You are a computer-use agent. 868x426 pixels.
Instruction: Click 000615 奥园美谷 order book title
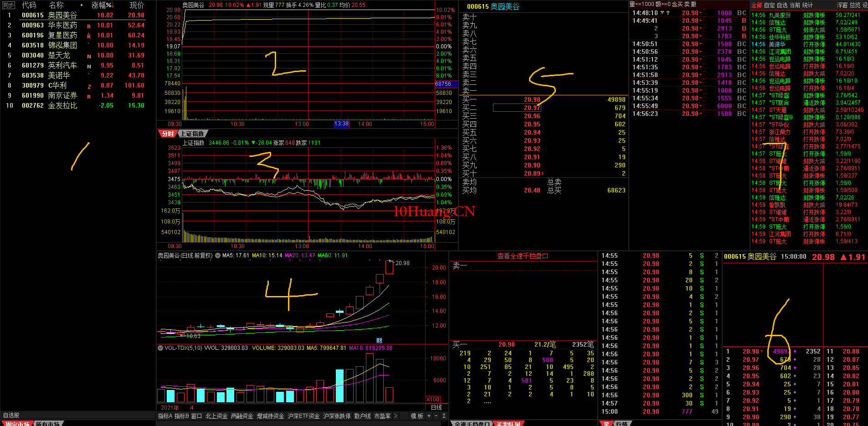(493, 6)
